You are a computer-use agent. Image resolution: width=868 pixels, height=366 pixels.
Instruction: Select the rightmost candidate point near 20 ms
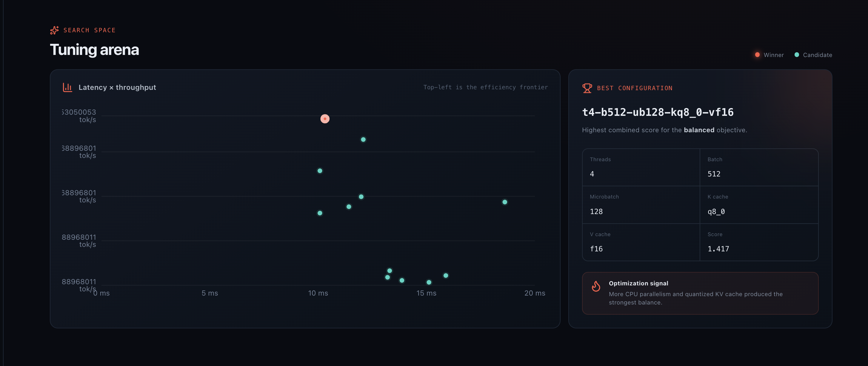505,202
